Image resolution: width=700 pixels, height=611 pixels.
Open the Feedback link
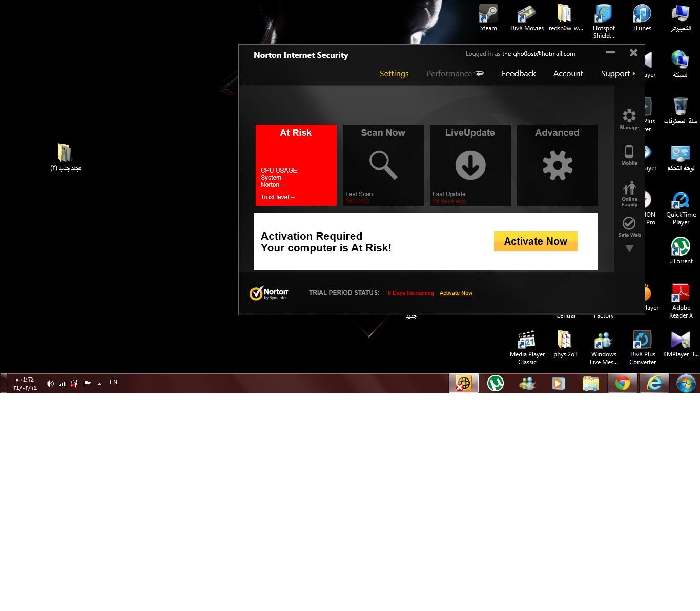[519, 74]
